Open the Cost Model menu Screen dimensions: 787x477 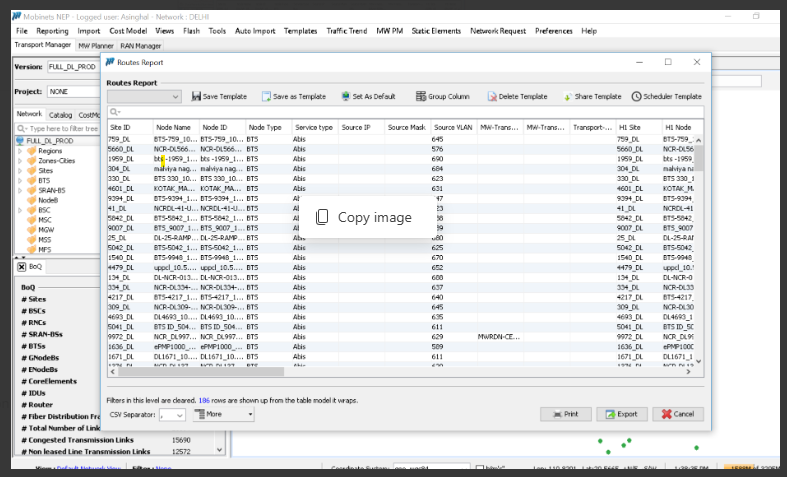pos(128,31)
